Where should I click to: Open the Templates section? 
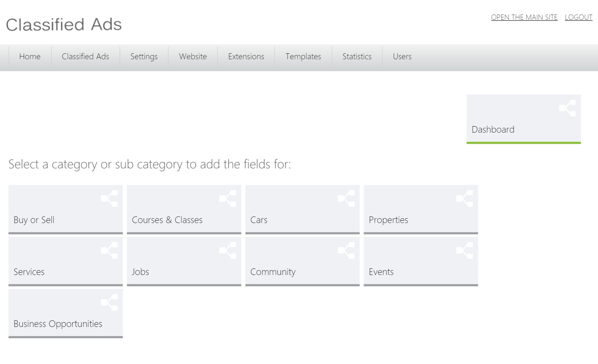pos(303,56)
